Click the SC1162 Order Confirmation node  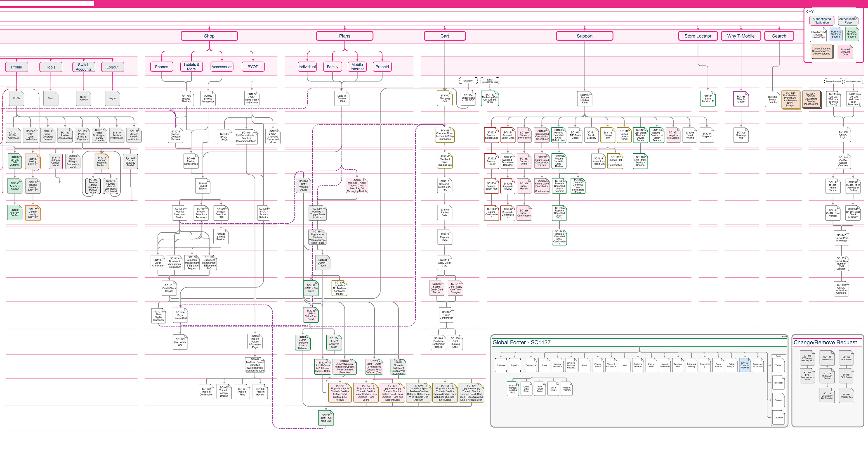point(446,315)
